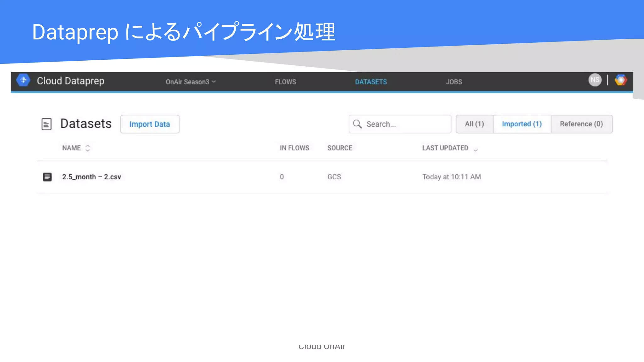Click the SOURCE column header

[340, 148]
